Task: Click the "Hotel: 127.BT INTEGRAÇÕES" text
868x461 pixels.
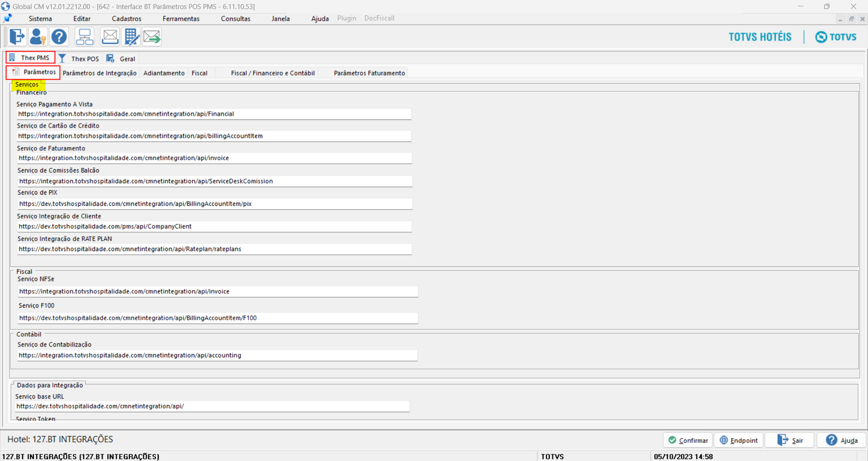Action: [60, 439]
